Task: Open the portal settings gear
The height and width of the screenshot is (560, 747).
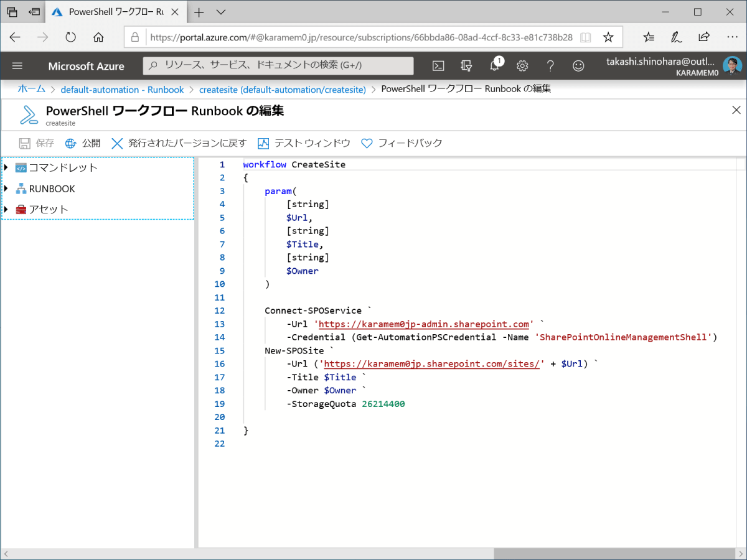Action: [523, 66]
